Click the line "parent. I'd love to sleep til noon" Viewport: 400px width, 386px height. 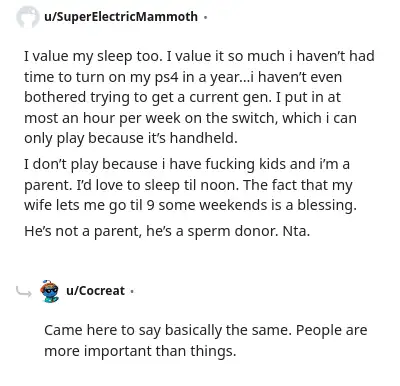(x=188, y=185)
